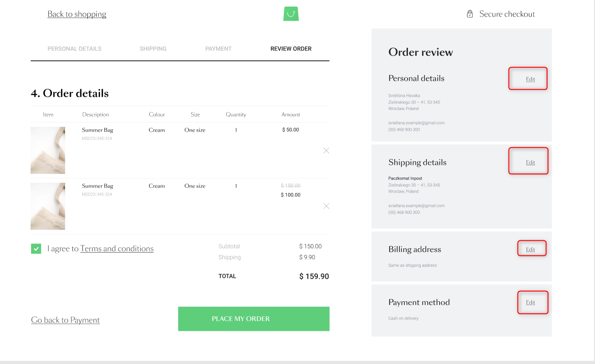Open the first Summer Bag product thumbnail
This screenshot has width=595, height=364.
point(48,150)
